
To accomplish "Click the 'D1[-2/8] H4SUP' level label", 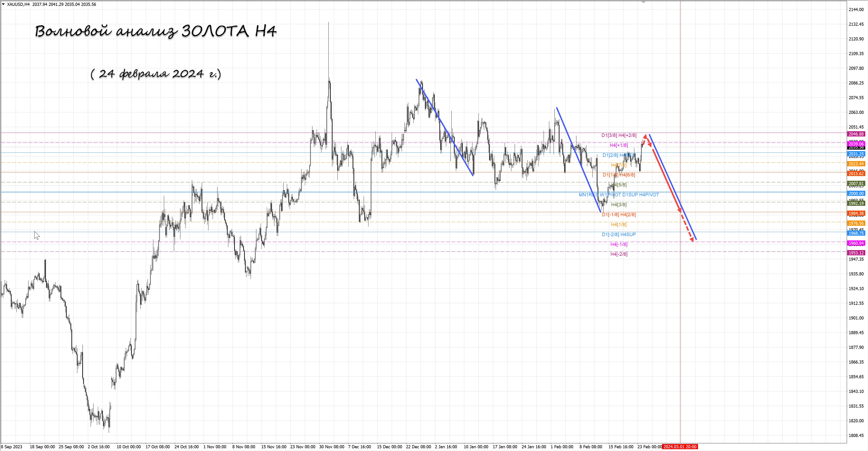I will 619,235.
